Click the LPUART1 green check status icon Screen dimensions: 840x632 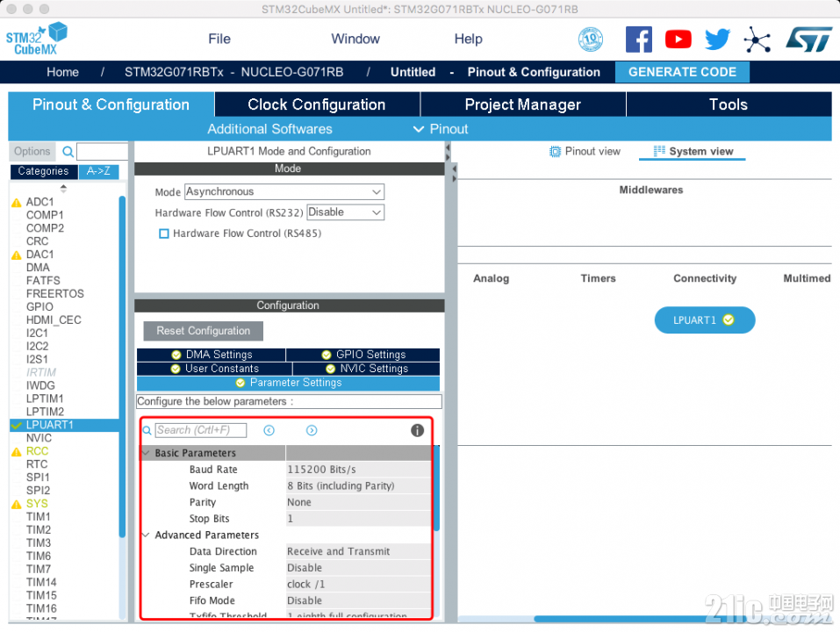[x=729, y=320]
